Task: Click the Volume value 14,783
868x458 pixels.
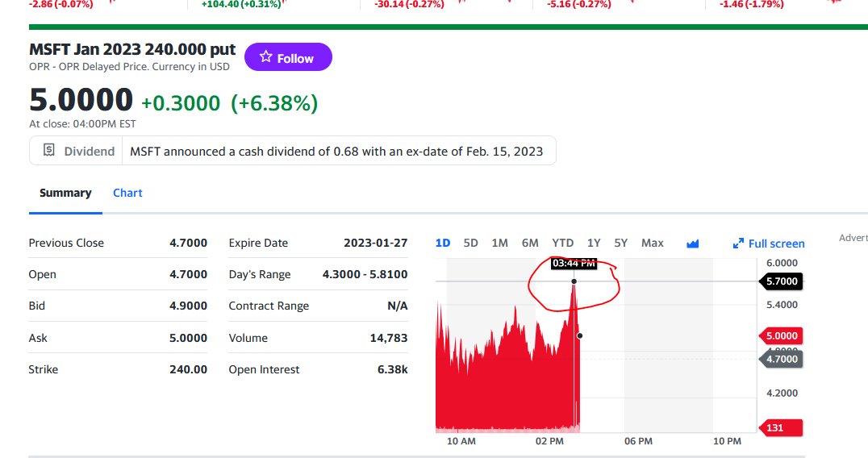Action: [x=389, y=338]
